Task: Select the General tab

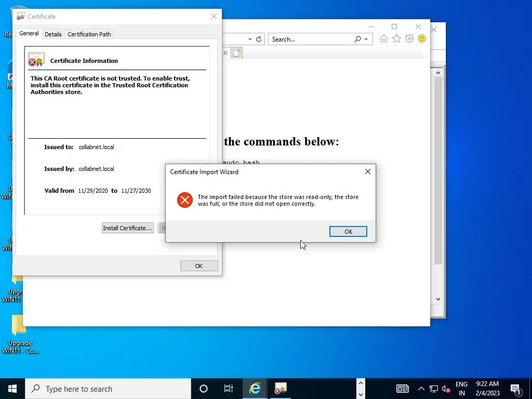Action: point(29,33)
